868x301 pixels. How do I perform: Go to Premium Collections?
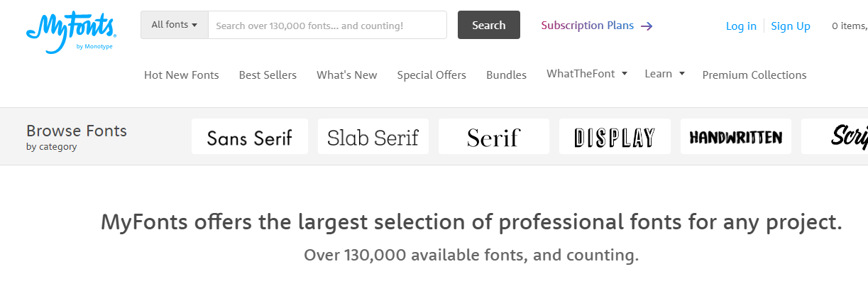pyautogui.click(x=754, y=75)
